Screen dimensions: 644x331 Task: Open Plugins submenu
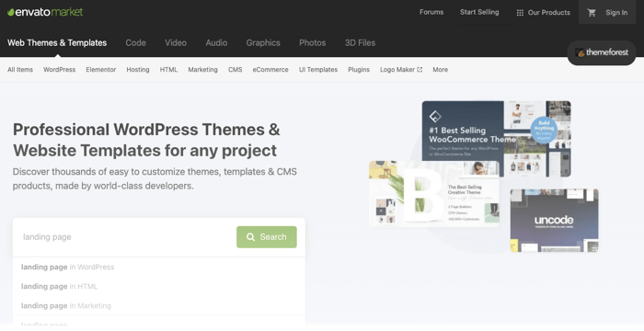point(359,70)
